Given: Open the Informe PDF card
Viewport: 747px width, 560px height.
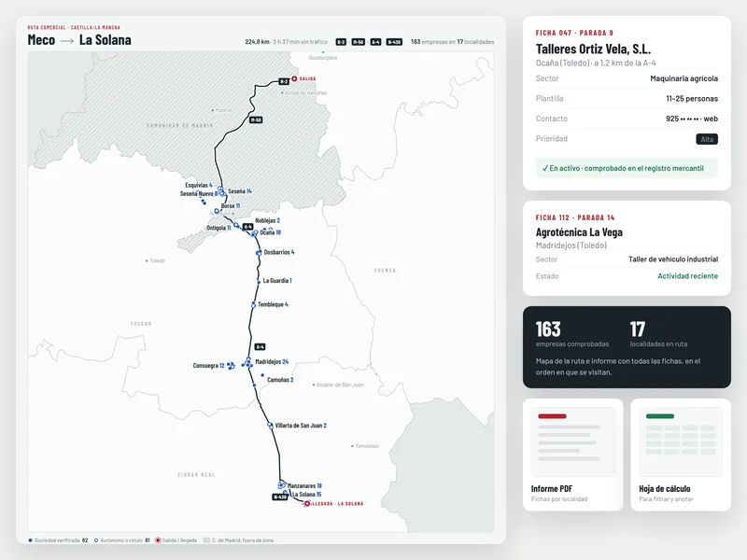Looking at the screenshot, I should (573, 455).
